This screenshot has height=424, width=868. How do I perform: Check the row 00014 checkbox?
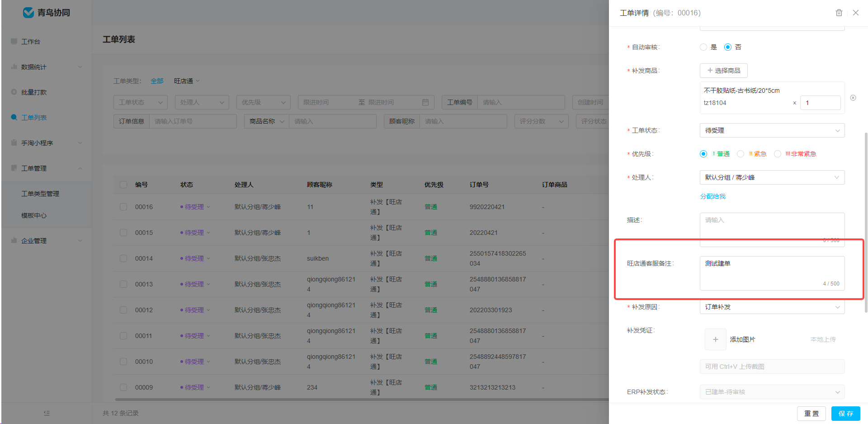(x=123, y=258)
